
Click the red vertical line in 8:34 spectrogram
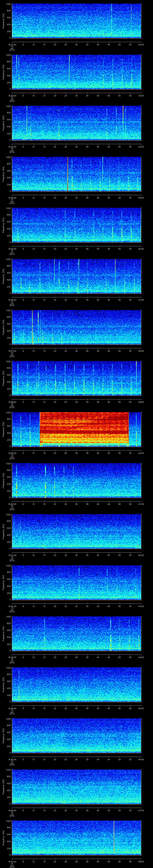click(x=68, y=174)
